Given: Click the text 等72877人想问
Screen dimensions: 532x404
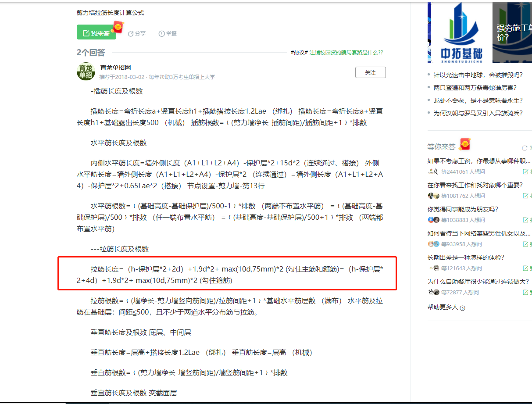Looking at the screenshot, I should click(460, 293).
